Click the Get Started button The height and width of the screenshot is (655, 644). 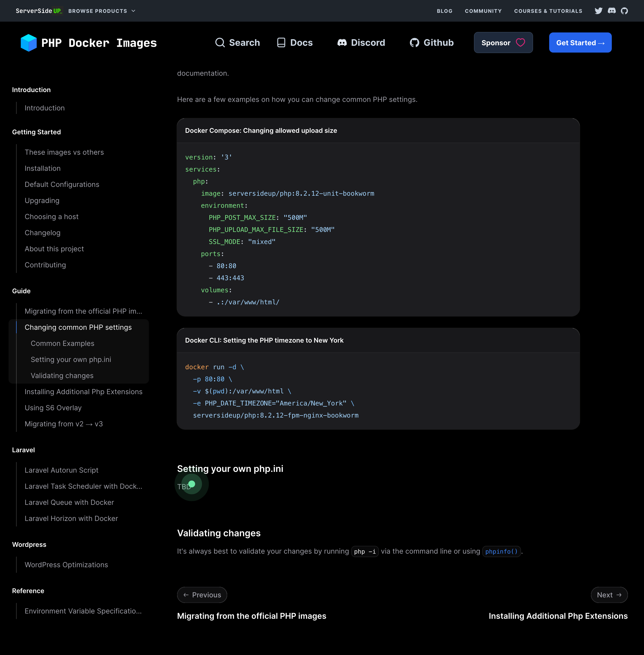tap(580, 43)
